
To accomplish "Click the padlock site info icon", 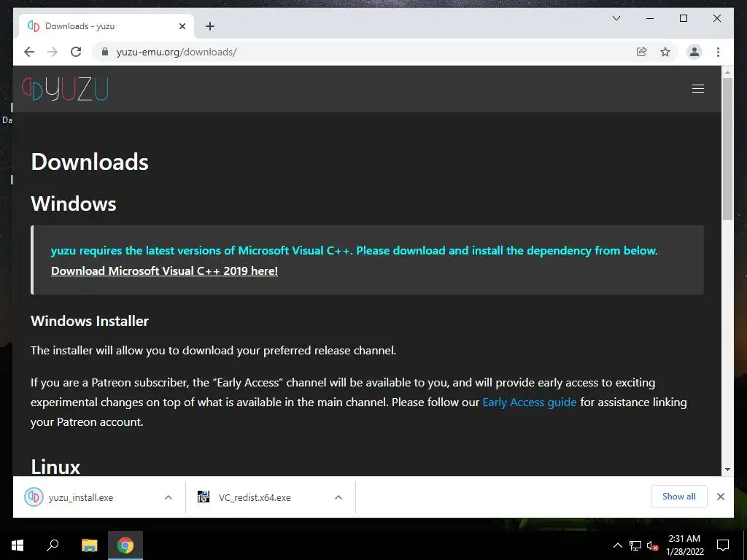I will 105,52.
